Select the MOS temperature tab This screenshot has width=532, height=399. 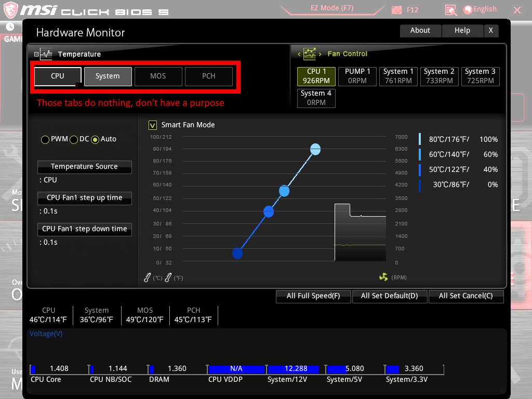(158, 76)
